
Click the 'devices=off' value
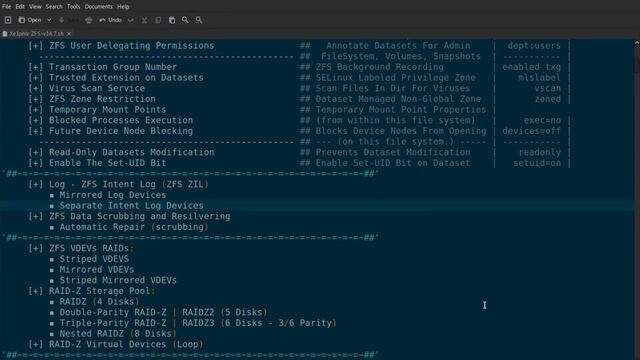531,131
